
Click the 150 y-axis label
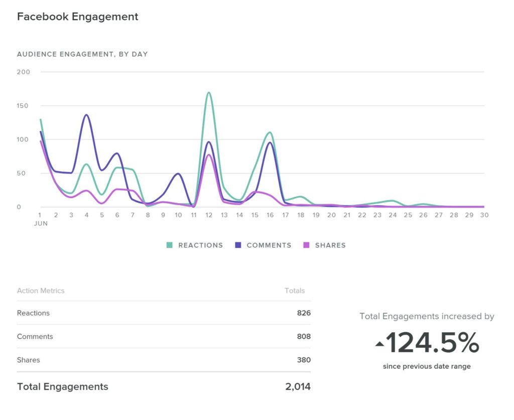pos(23,106)
